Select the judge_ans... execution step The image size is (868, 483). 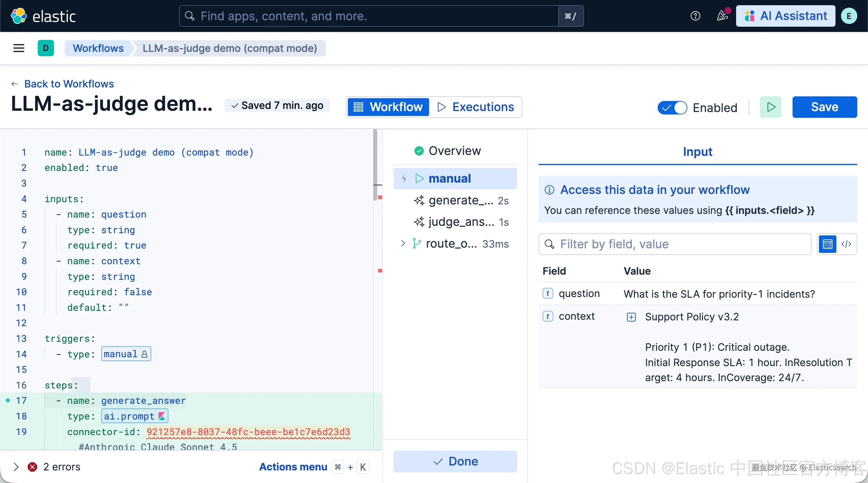coord(461,222)
